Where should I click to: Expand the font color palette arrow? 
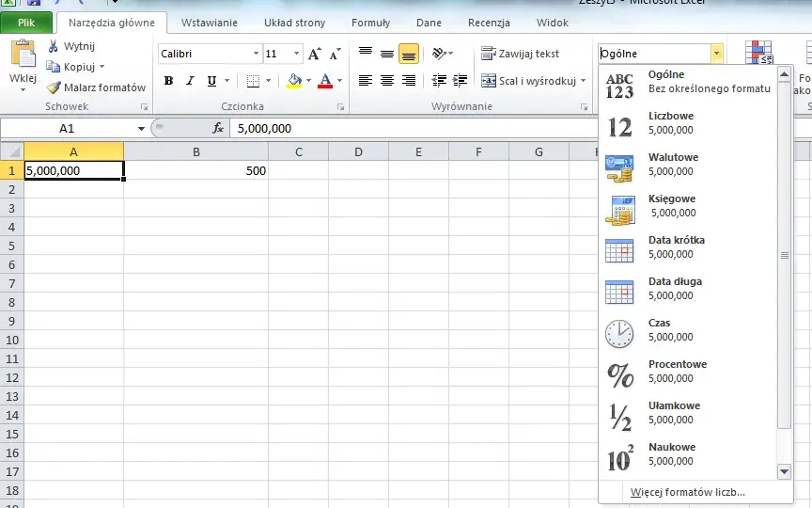coord(339,81)
